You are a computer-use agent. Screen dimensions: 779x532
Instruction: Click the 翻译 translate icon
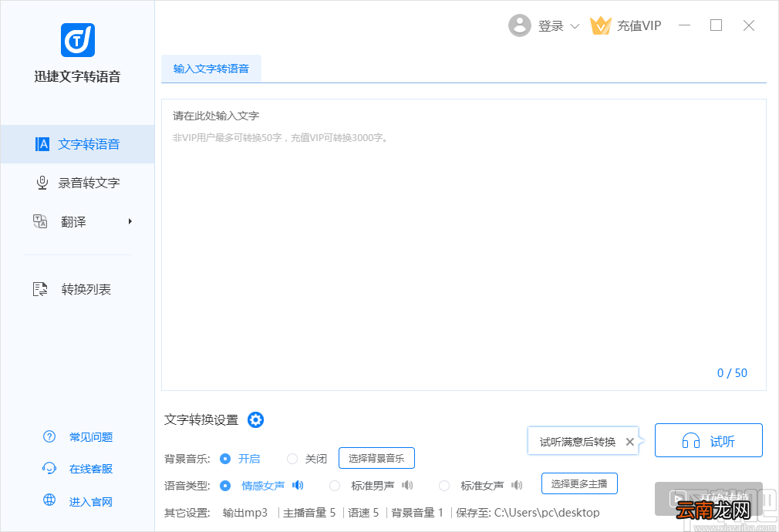point(40,221)
